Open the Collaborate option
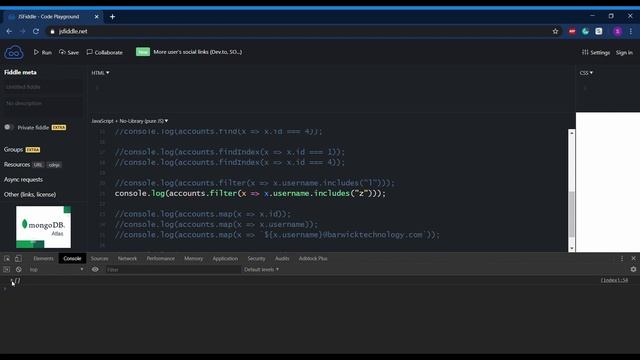The height and width of the screenshot is (360, 640). click(104, 52)
